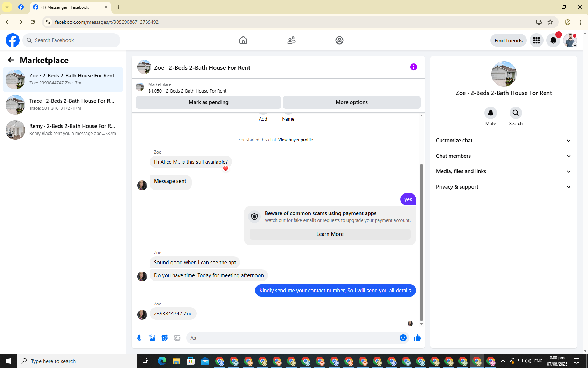Screen dimensions: 588x368
Task: Open a new browser tab
Action: click(118, 7)
